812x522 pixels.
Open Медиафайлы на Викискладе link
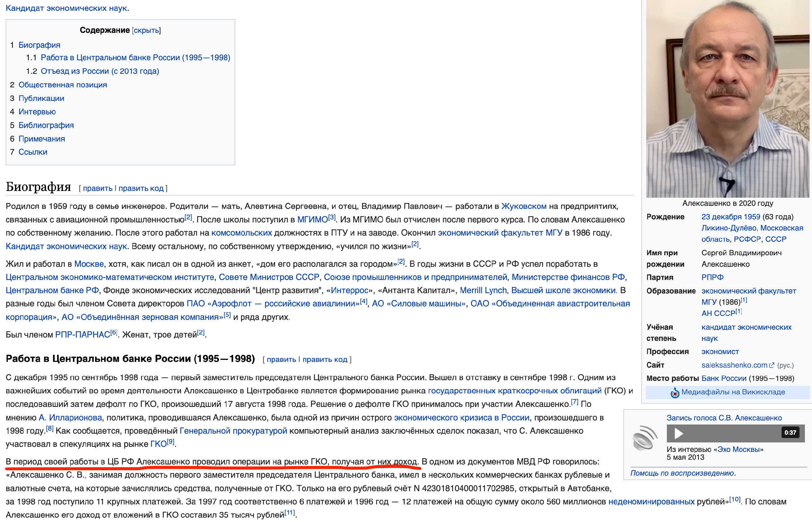tap(733, 392)
